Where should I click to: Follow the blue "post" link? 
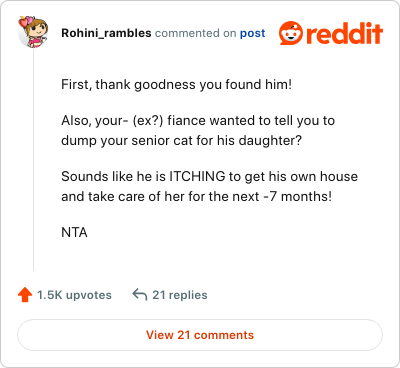coord(253,33)
